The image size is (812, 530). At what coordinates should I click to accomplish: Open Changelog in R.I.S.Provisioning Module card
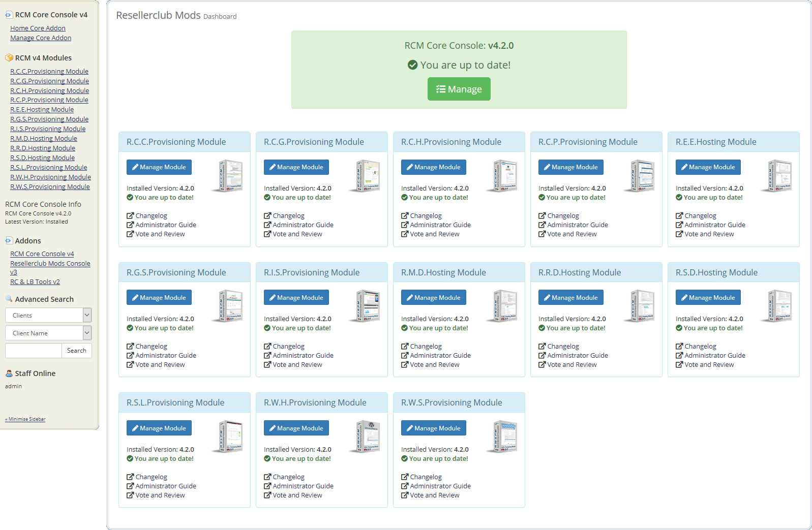coord(288,346)
